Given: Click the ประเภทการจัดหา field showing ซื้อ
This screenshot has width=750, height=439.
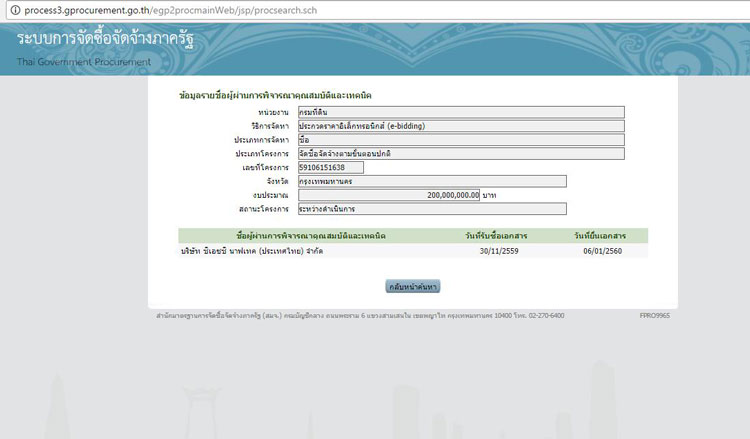Looking at the screenshot, I should (459, 140).
